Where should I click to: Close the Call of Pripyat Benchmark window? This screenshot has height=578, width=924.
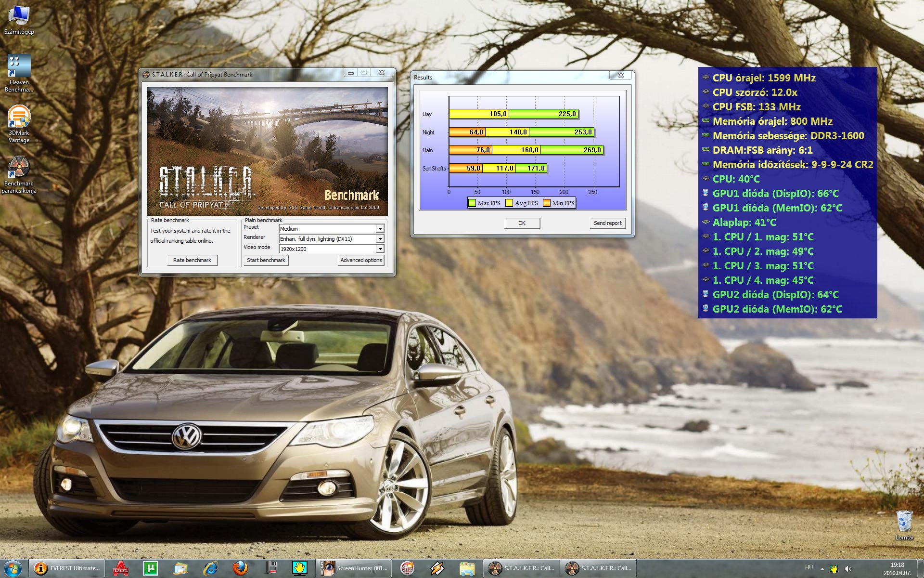[x=382, y=73]
